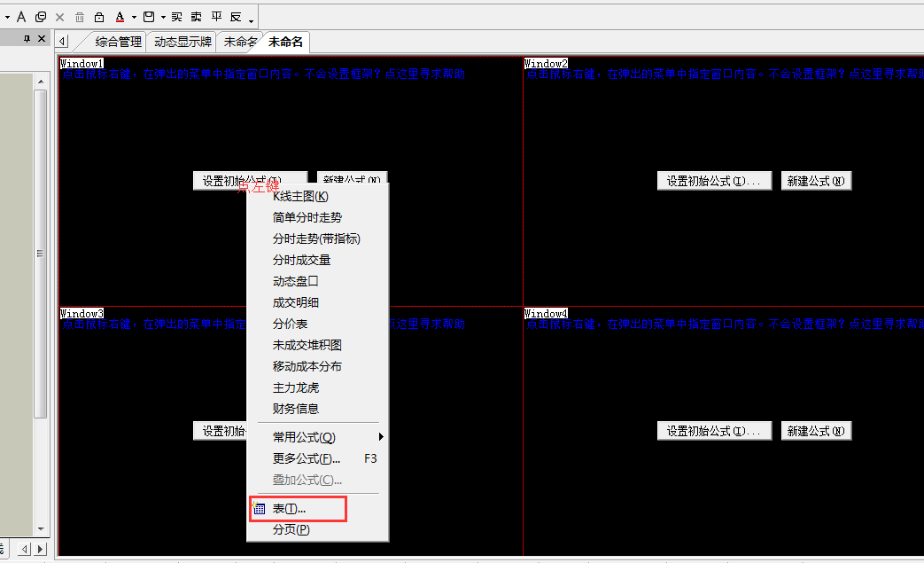Switch to the inactive partially hidden 未命名 tab
924x563 pixels.
pyautogui.click(x=240, y=42)
